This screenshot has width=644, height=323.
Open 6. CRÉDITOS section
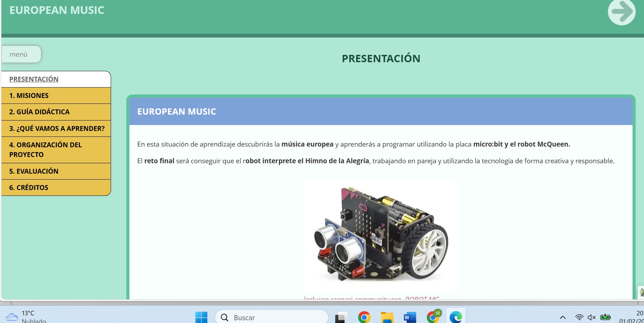[28, 188]
